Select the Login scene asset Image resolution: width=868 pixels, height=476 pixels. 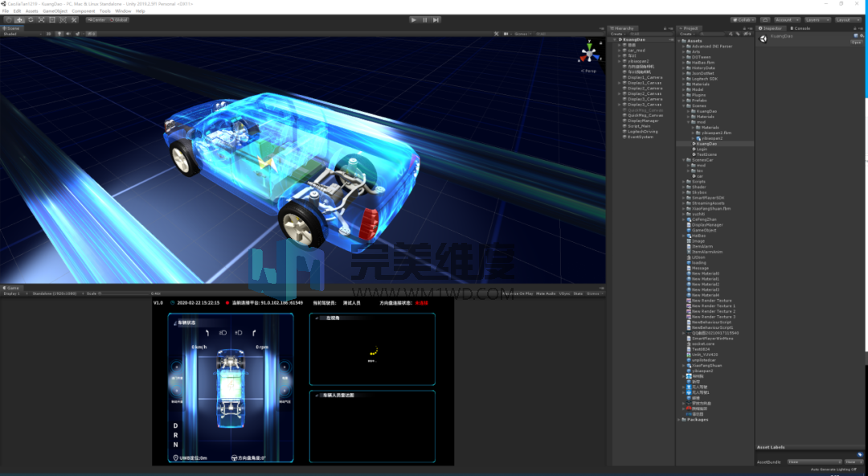tap(702, 149)
